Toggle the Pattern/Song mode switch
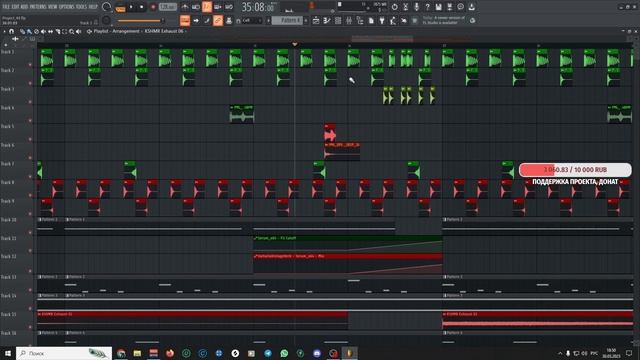The height and width of the screenshot is (360, 640). (120, 7)
